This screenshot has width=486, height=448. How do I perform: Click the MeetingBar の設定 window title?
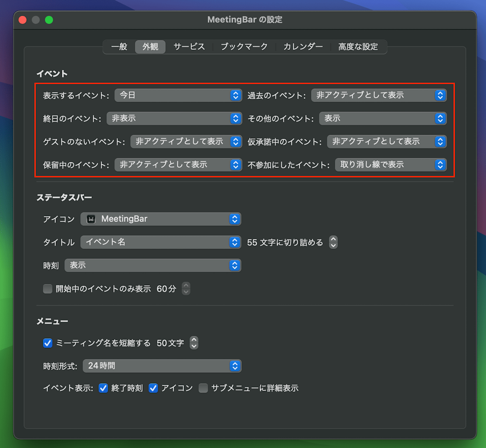(245, 19)
